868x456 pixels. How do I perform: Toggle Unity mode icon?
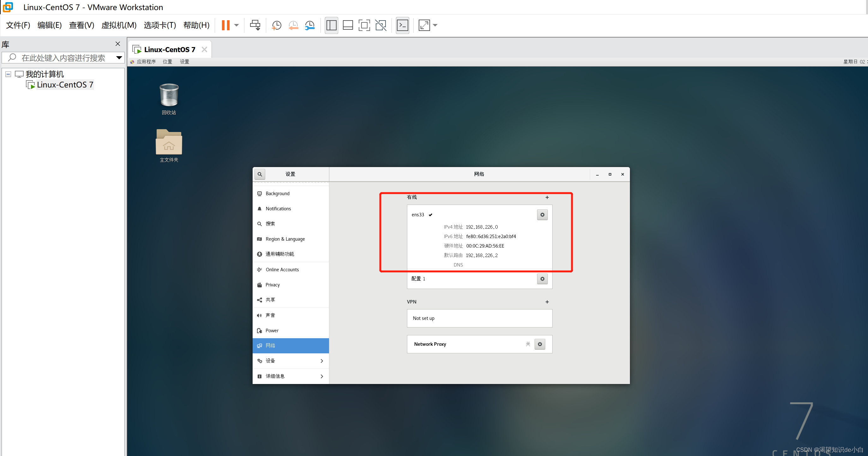point(381,25)
